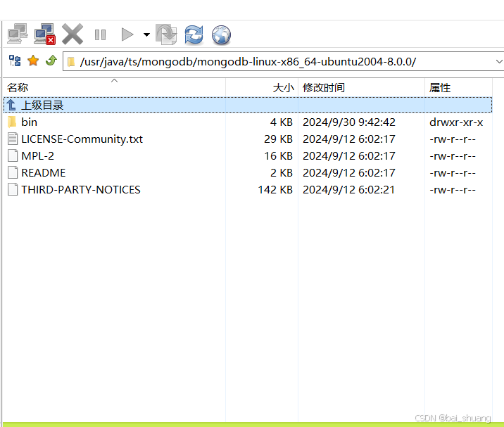Click the start transfer play icon
The height and width of the screenshot is (427, 504).
127,34
